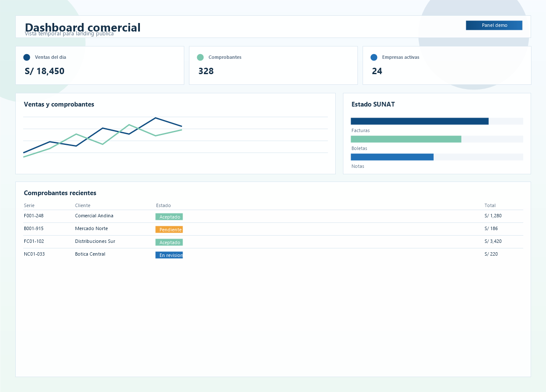Click the Boletas bar label

[359, 148]
